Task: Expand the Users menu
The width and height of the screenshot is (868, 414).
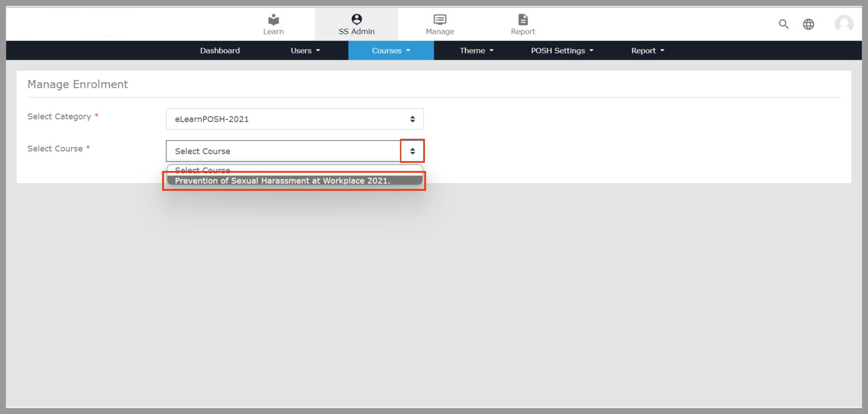Action: (305, 50)
